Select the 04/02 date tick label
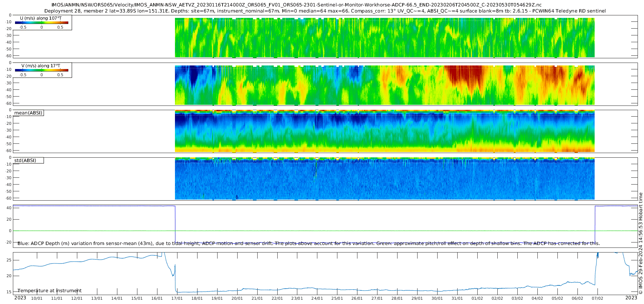Viewport: 644px width, 304px height. 537,299
